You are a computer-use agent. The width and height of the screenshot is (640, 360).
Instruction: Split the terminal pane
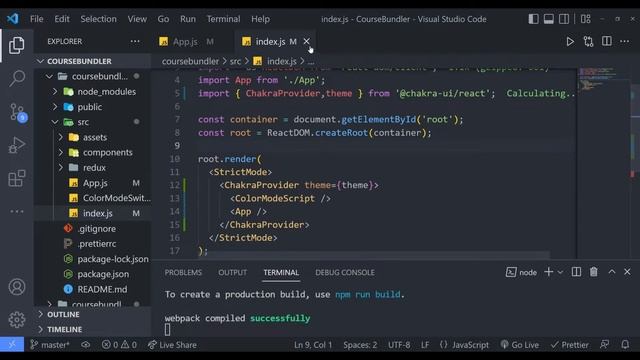pyautogui.click(x=576, y=272)
